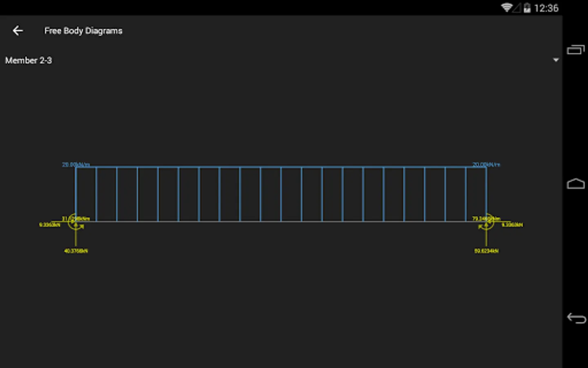Tap the Android home button
This screenshot has height=368, width=588.
(x=576, y=184)
